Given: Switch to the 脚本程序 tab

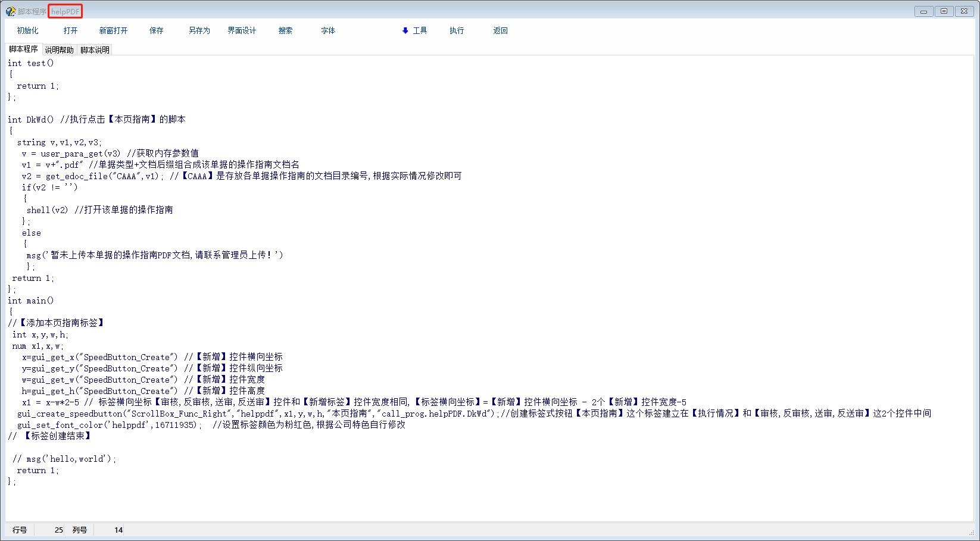Looking at the screenshot, I should pyautogui.click(x=23, y=49).
